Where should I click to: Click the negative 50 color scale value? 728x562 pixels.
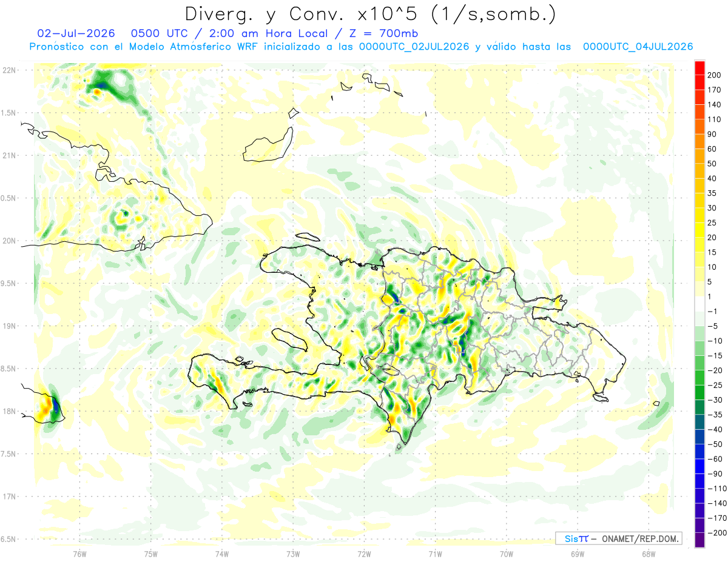click(x=715, y=444)
